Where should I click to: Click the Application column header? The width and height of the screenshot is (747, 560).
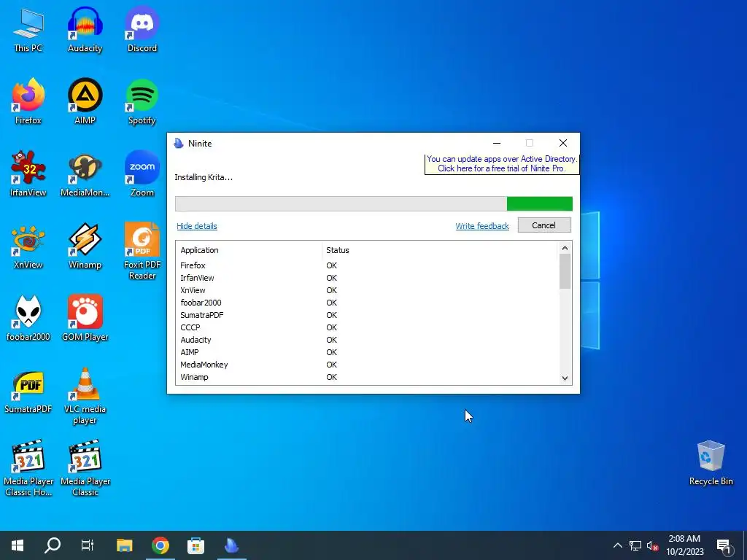(x=249, y=250)
